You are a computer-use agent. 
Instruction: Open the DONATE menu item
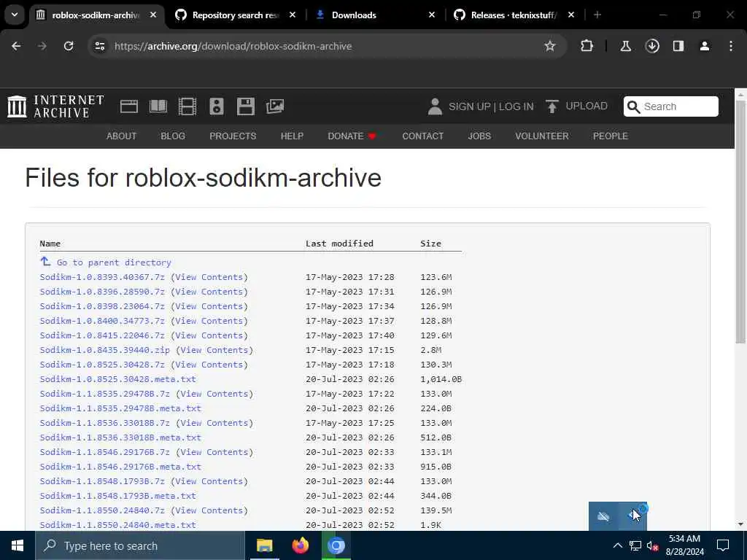(352, 136)
